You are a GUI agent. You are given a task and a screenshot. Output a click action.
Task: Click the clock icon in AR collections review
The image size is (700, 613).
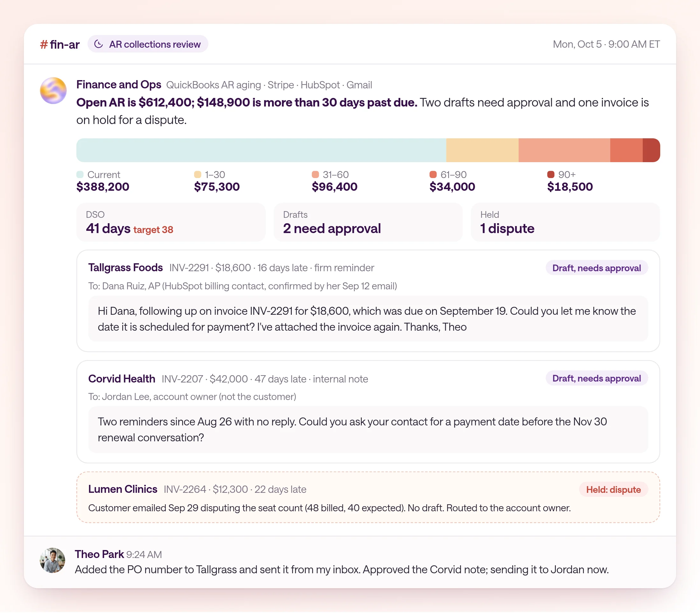point(99,44)
